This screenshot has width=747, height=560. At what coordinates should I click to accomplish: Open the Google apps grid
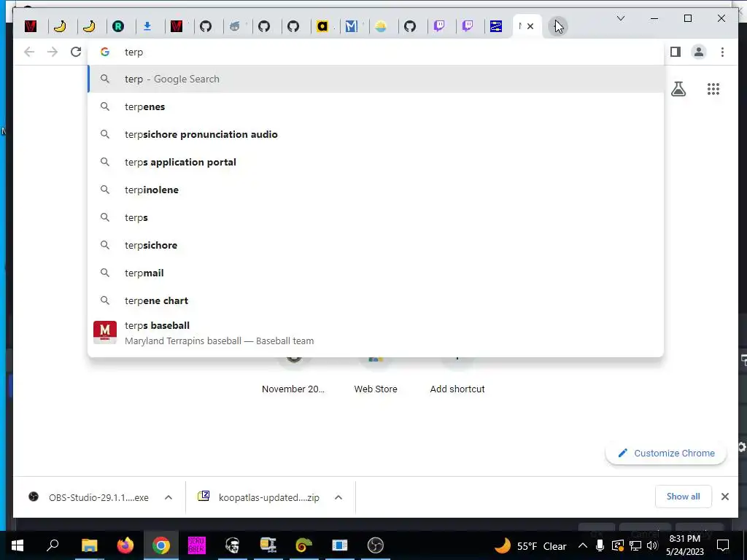click(713, 89)
